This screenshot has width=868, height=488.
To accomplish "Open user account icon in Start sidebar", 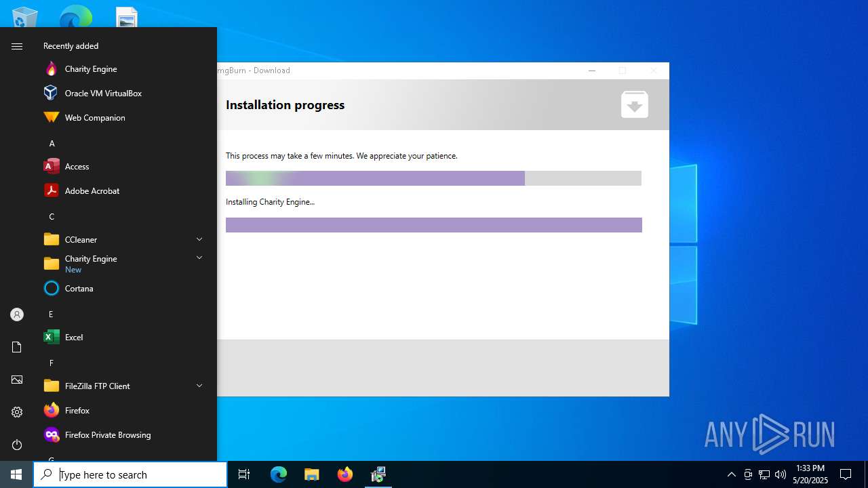I will pyautogui.click(x=17, y=314).
